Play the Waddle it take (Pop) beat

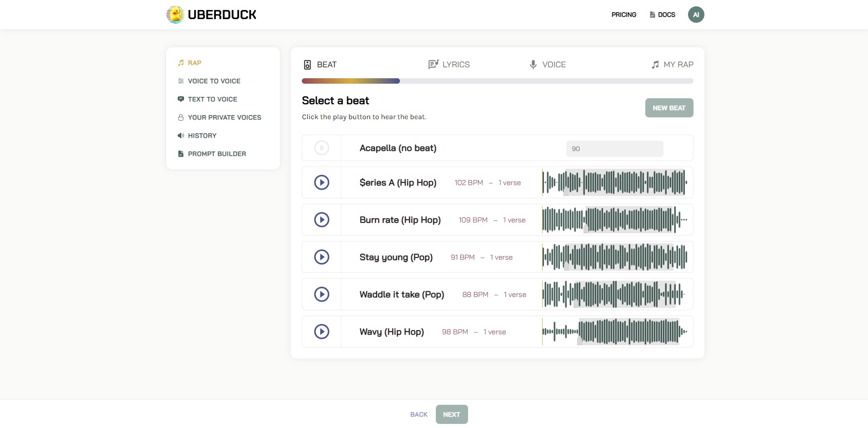322,294
